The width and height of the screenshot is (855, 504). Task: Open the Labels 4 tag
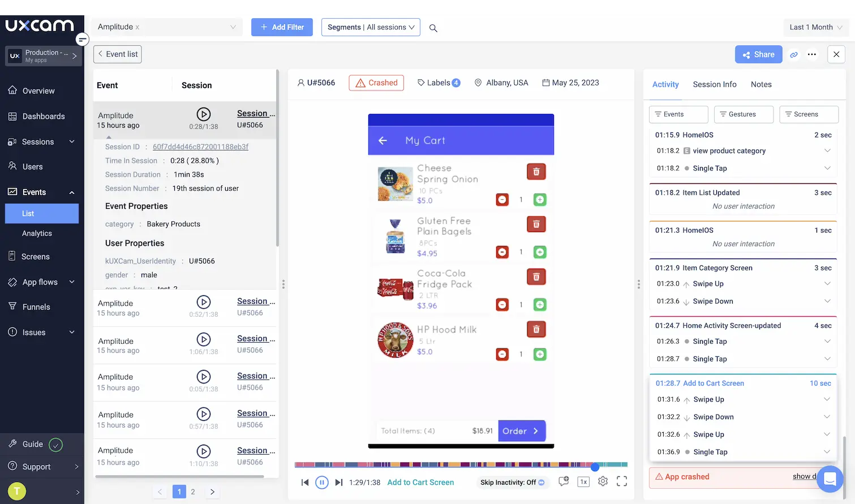coord(439,83)
